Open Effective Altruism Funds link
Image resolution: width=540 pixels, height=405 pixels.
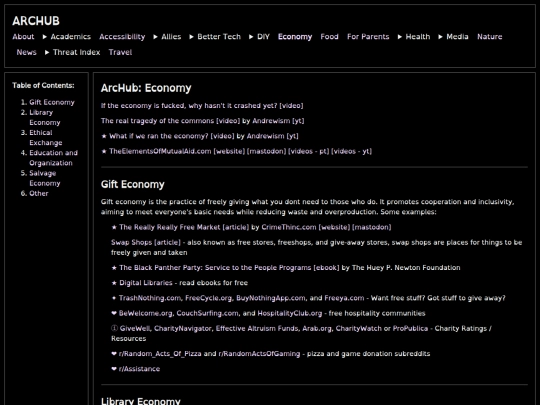pos(257,329)
